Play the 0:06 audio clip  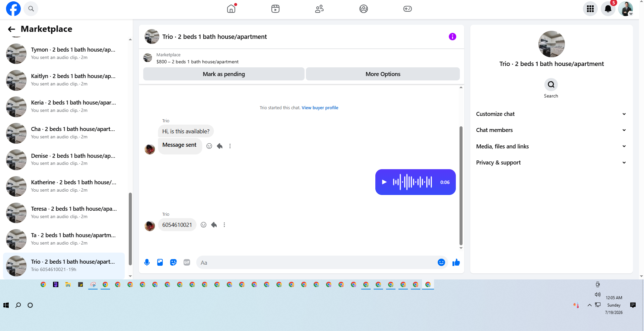[x=384, y=182]
